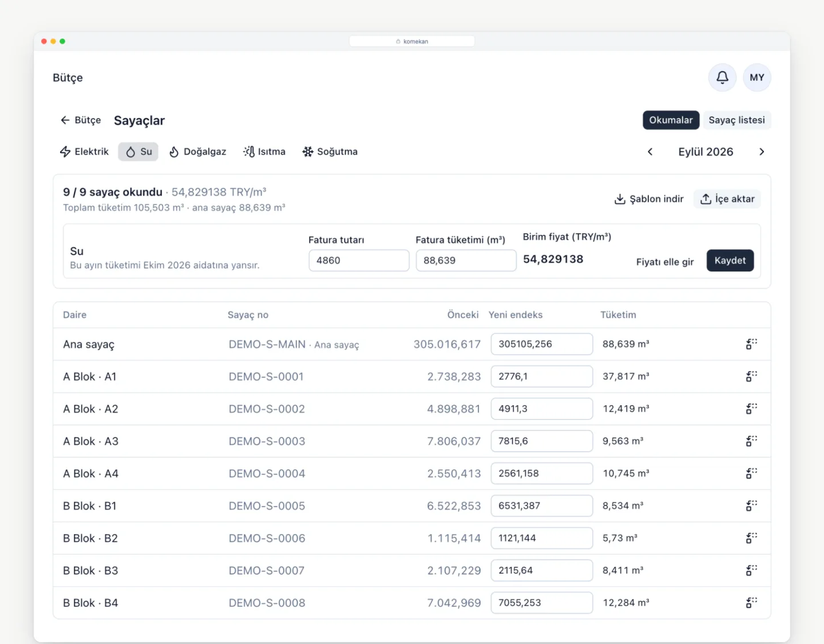Edit the Ana sayaç Yeni endeks field
The width and height of the screenshot is (824, 644).
point(541,344)
